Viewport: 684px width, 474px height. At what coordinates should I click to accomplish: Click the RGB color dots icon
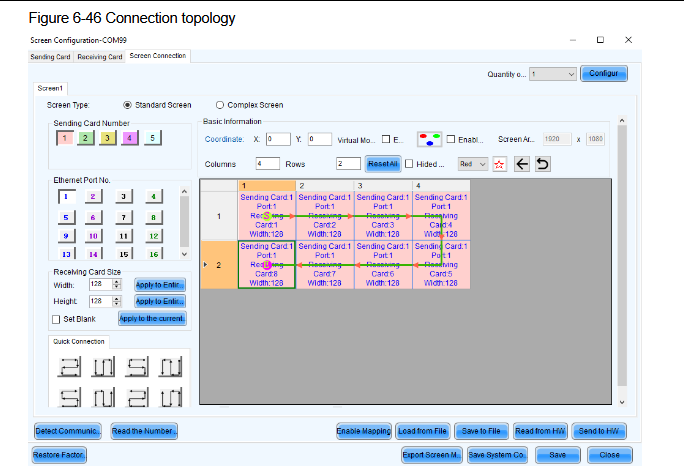pos(429,139)
